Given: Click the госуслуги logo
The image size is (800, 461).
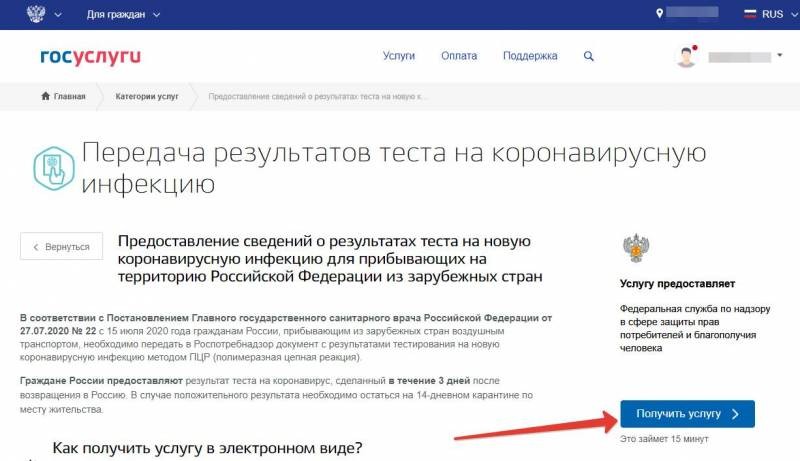Looking at the screenshot, I should (x=90, y=57).
